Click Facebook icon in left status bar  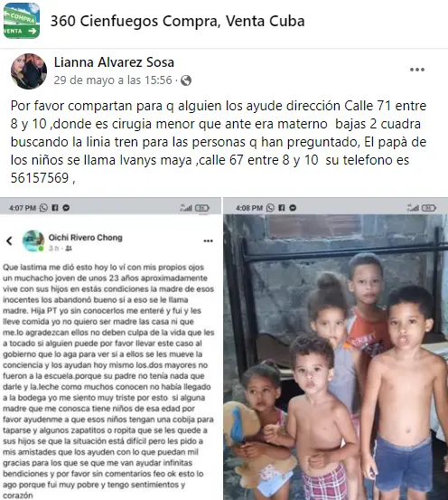[55, 208]
